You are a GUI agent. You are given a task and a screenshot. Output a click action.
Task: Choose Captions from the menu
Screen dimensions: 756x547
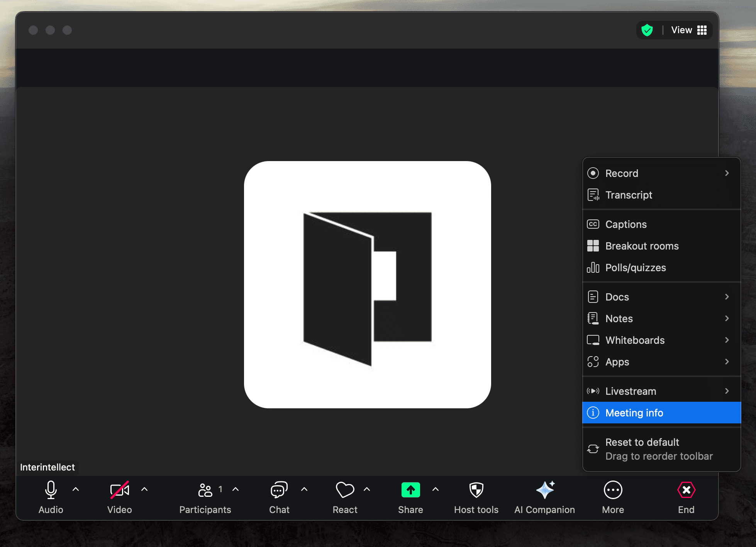661,224
